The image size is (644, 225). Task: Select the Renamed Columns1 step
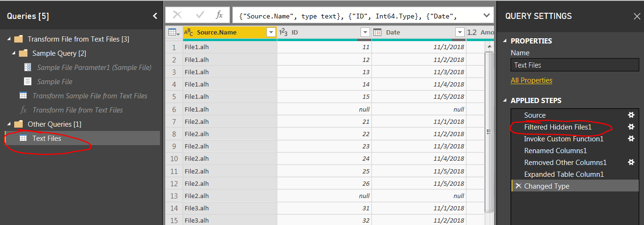pyautogui.click(x=556, y=151)
